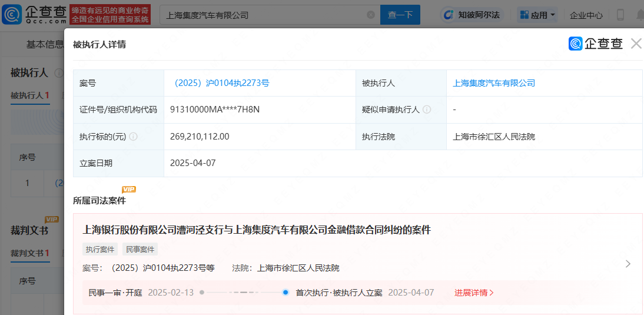Open the 上海集度汽车有限公司 company link

click(x=493, y=83)
